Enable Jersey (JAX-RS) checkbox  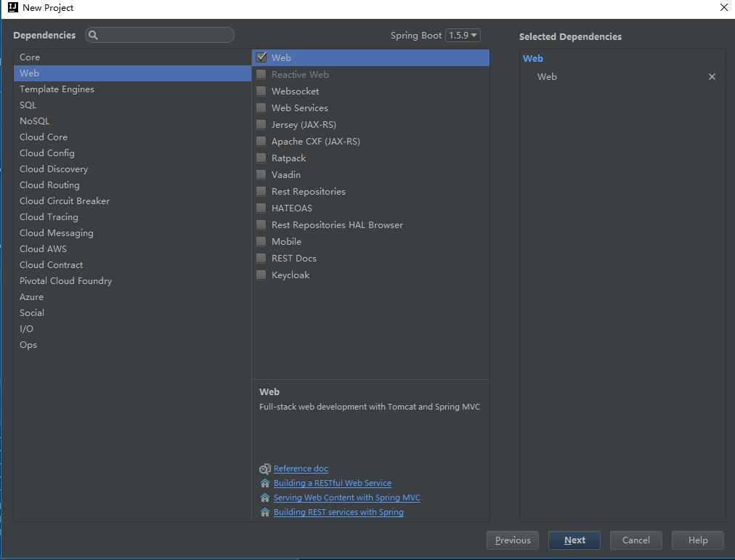point(261,124)
